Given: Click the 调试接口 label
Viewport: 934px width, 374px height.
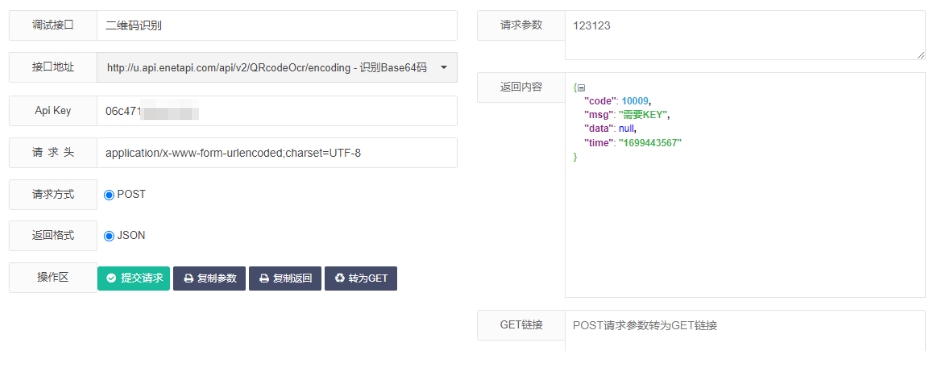Looking at the screenshot, I should click(53, 25).
